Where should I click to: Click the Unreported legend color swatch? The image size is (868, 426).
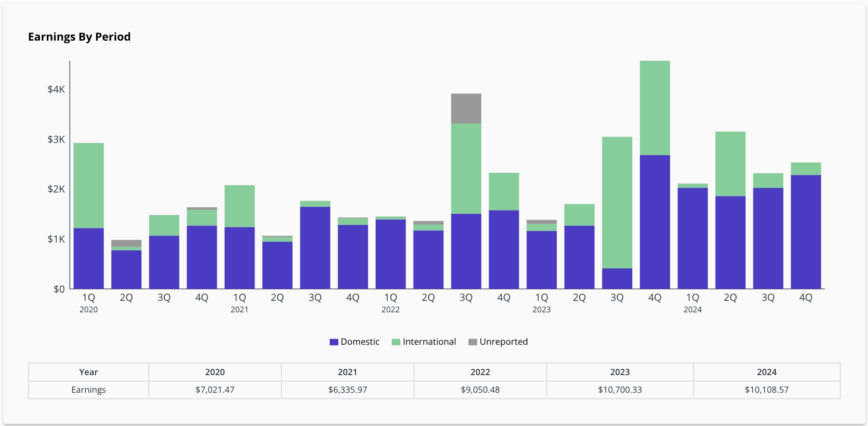(473, 342)
